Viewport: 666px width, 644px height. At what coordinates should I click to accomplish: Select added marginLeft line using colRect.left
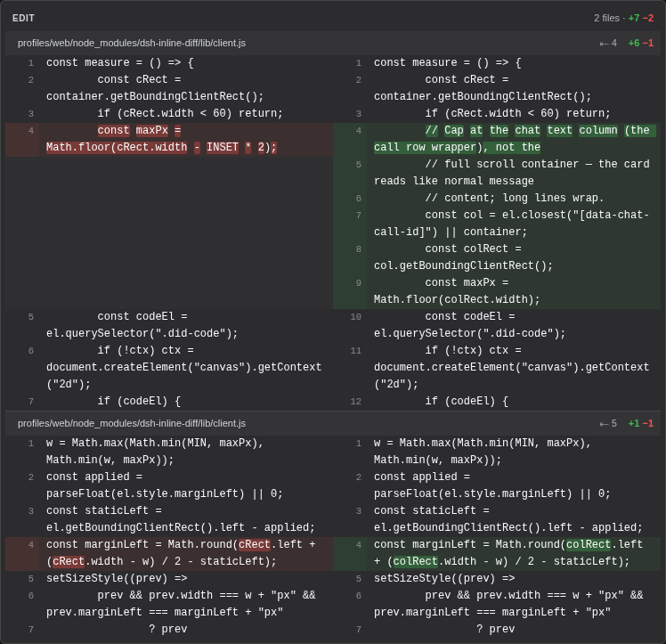point(497,553)
